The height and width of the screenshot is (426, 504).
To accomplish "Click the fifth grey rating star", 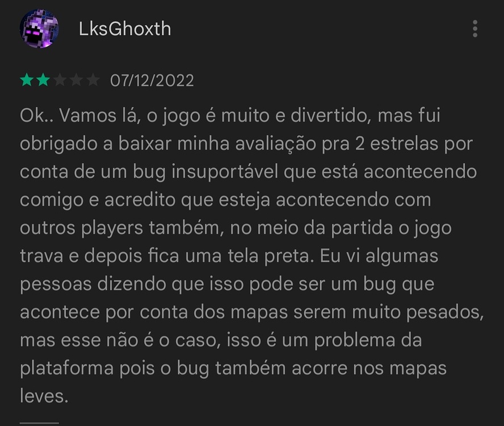I will pyautogui.click(x=93, y=80).
